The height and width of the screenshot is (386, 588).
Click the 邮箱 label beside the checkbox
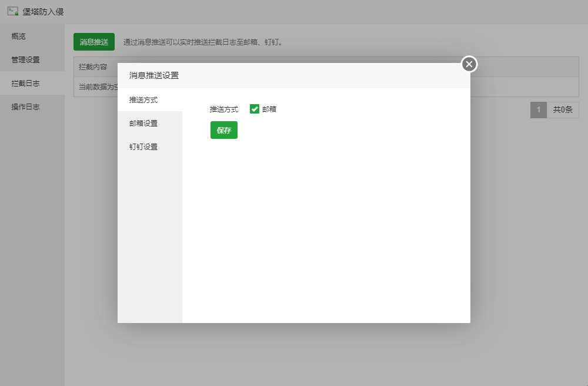point(269,109)
